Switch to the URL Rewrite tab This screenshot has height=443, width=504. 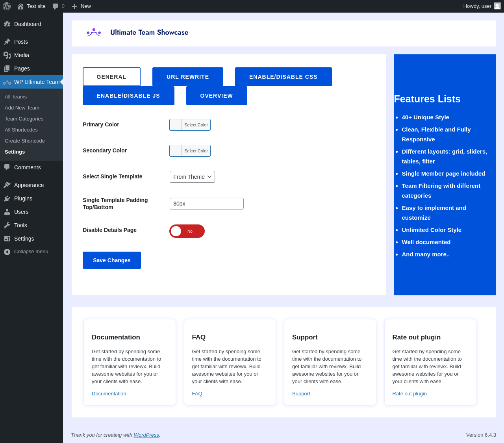point(188,77)
